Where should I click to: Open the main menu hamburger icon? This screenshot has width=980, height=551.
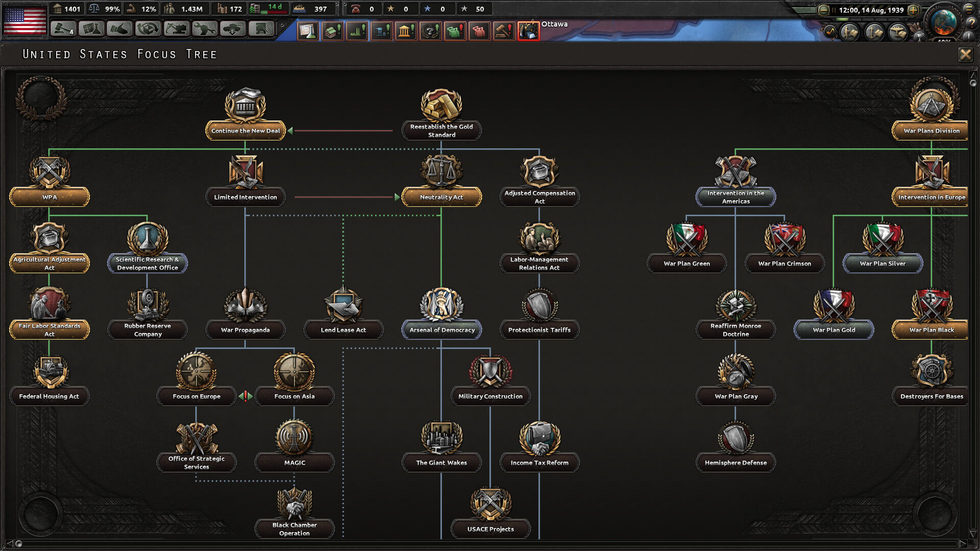click(969, 9)
